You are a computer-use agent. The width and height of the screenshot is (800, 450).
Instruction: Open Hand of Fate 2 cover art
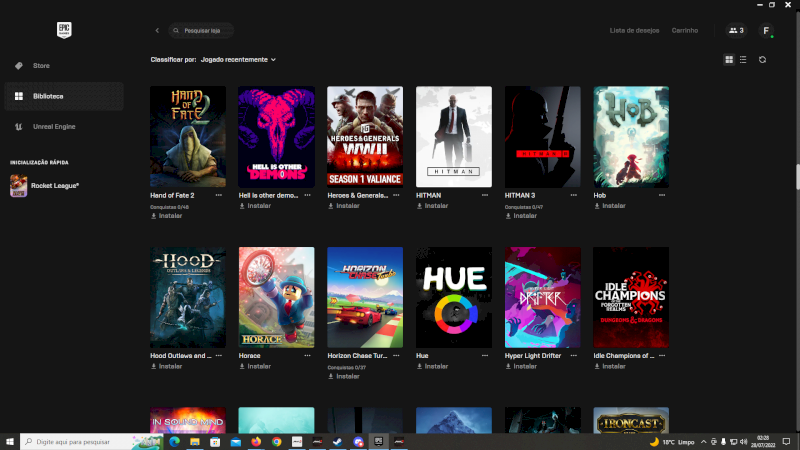(188, 136)
